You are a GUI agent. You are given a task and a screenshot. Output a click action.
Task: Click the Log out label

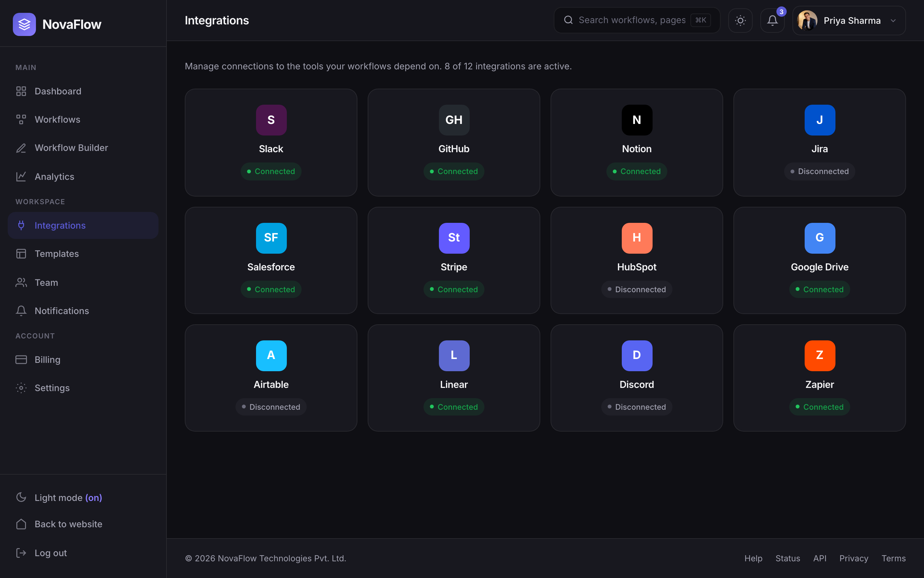coord(51,553)
